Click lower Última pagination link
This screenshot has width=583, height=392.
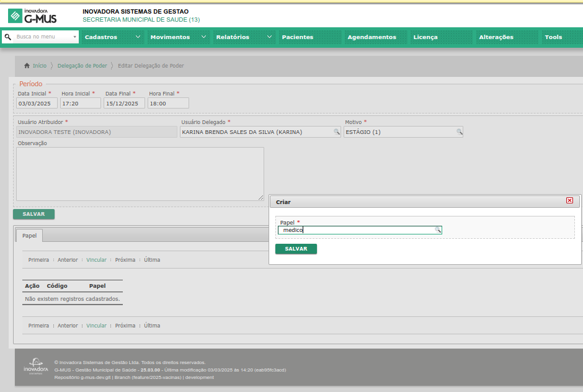[152, 326]
